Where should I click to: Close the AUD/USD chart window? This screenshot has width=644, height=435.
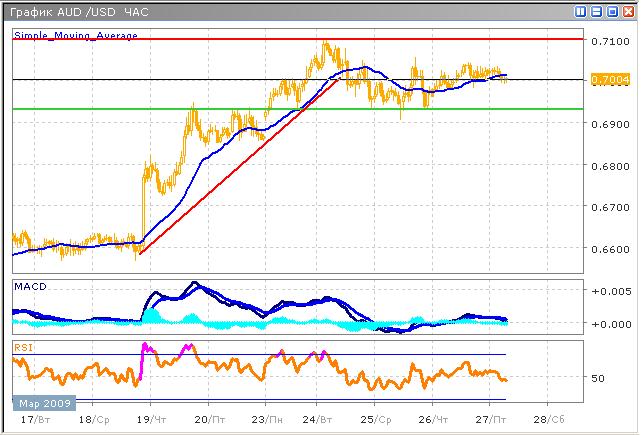627,12
